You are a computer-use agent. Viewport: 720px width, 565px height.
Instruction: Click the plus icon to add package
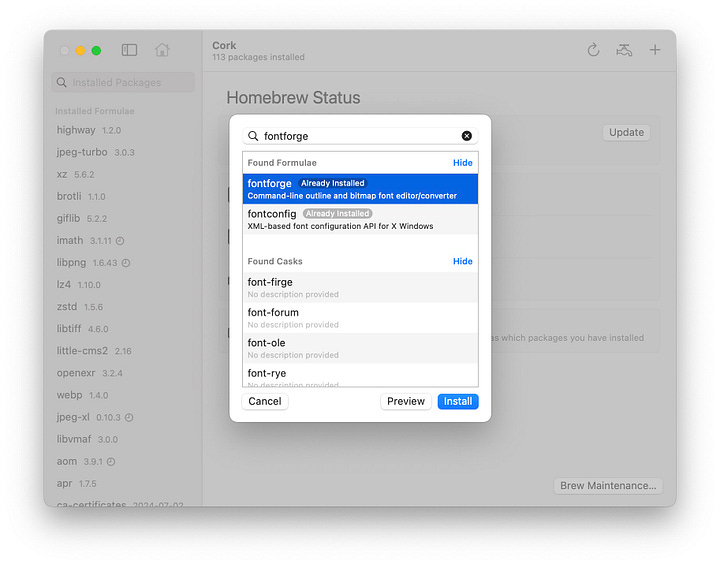pos(655,50)
